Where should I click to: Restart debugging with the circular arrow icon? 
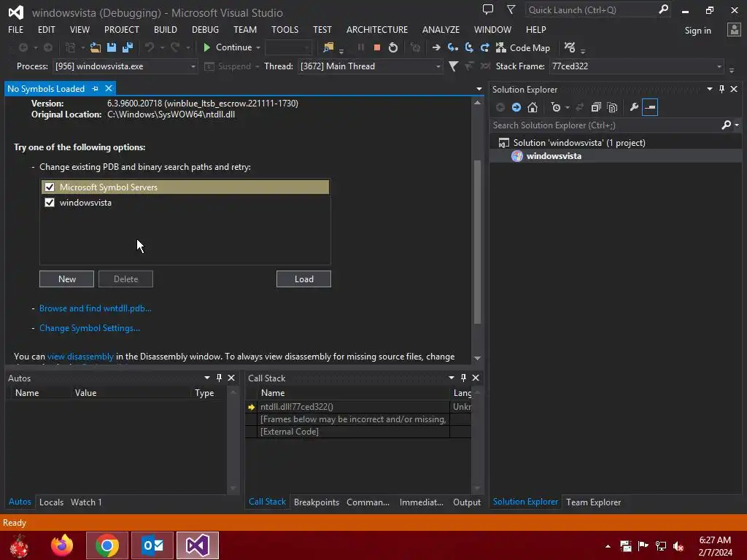(393, 47)
